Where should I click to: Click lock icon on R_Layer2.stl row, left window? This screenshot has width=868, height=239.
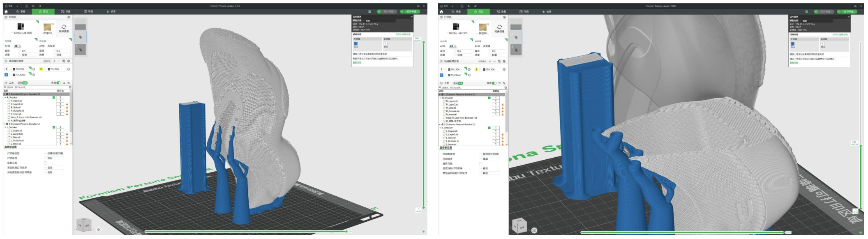(67, 104)
